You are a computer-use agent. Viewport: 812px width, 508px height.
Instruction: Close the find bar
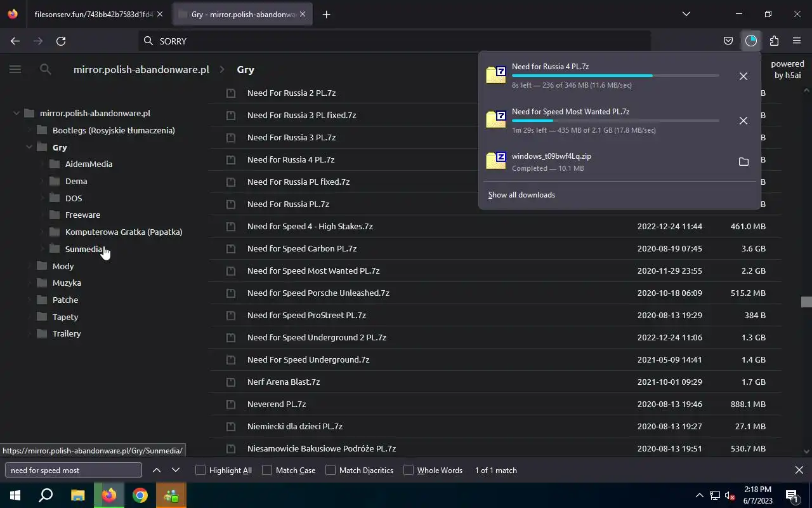799,470
